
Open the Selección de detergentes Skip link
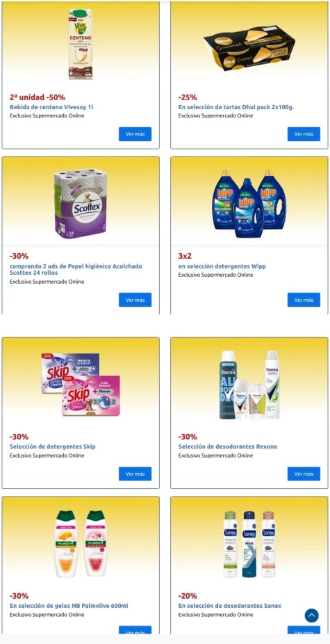click(53, 446)
